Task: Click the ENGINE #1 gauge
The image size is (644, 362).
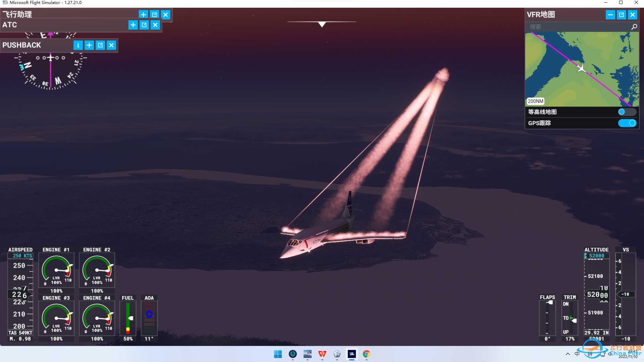Action: (56, 270)
